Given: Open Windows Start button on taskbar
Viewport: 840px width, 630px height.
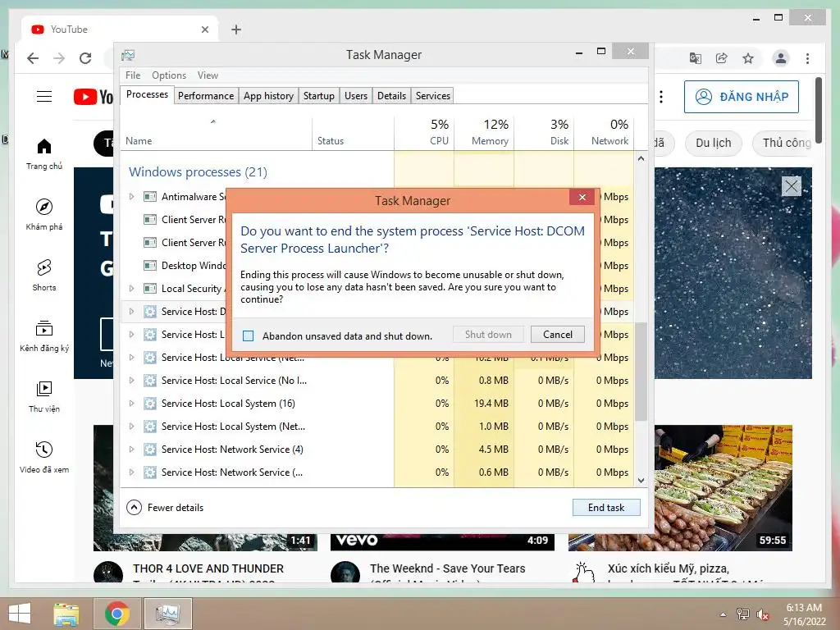Looking at the screenshot, I should (x=20, y=614).
